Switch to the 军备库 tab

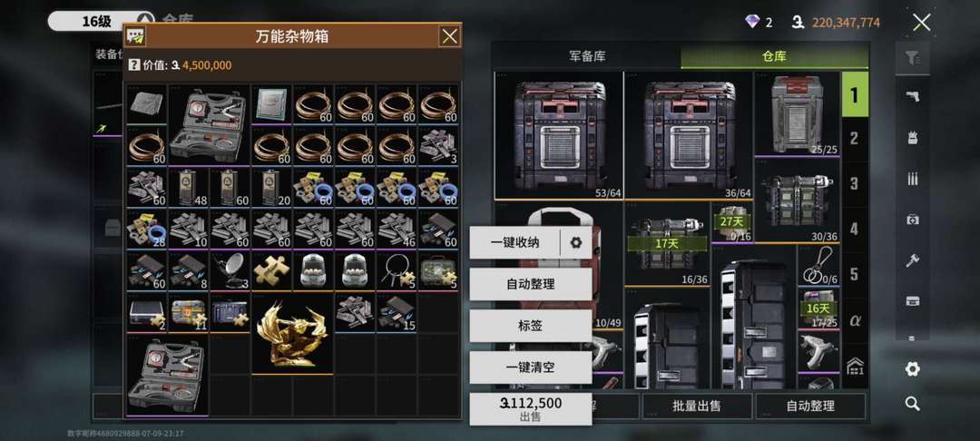[587, 56]
